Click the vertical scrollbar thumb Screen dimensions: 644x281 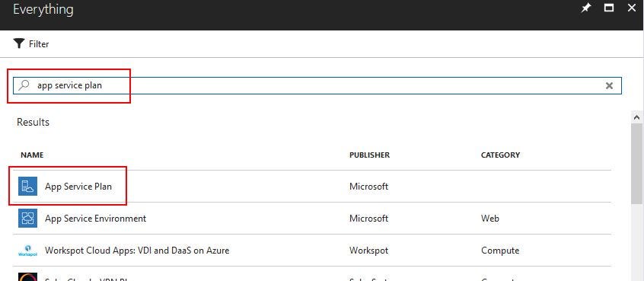[x=637, y=163]
